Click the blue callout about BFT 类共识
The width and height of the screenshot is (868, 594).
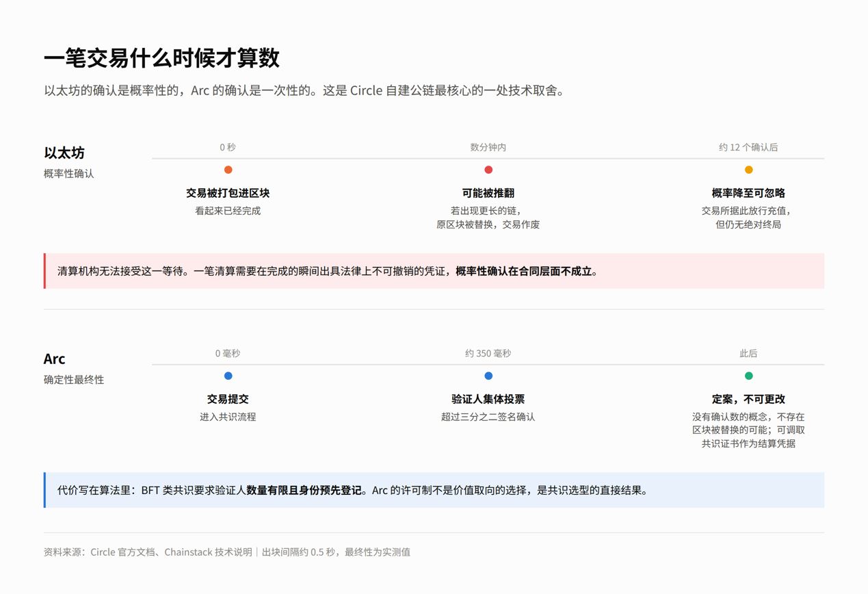click(434, 490)
